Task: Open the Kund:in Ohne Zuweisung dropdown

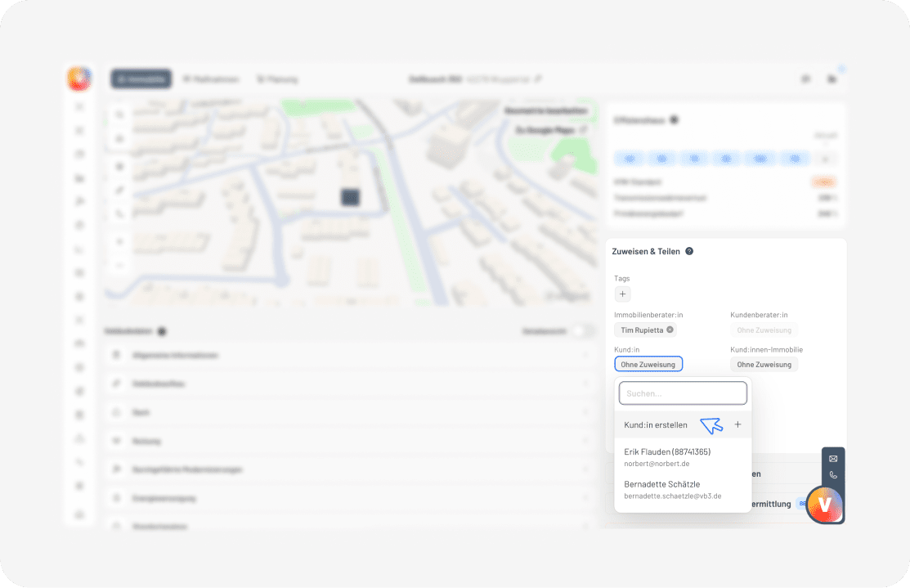Action: click(648, 364)
